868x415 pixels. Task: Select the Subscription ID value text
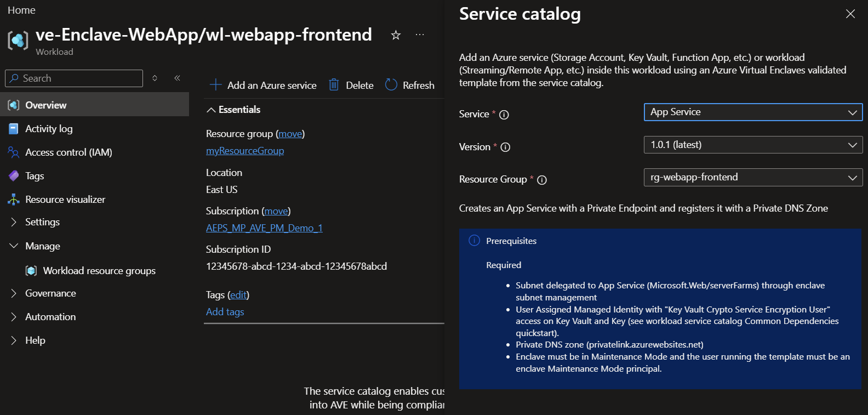coord(296,266)
